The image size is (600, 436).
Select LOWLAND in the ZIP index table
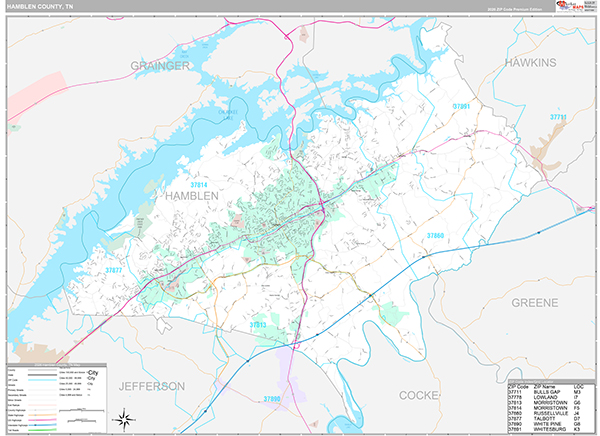click(546, 397)
